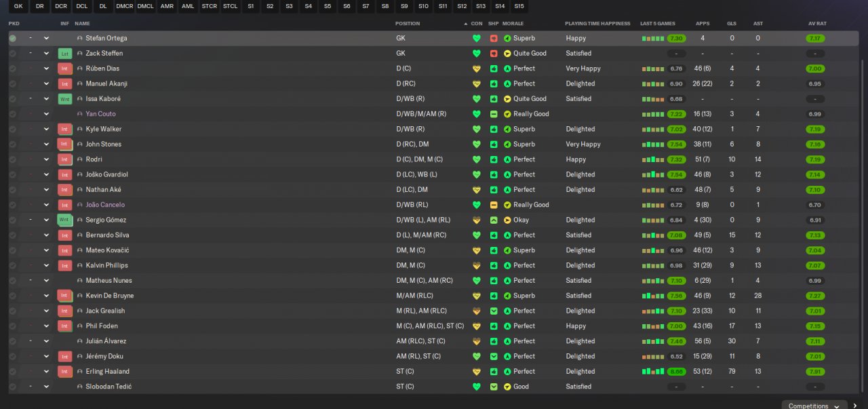Toggle the picked checkmark for Rúben Dias
Image resolution: width=868 pixels, height=409 pixels.
coord(13,69)
